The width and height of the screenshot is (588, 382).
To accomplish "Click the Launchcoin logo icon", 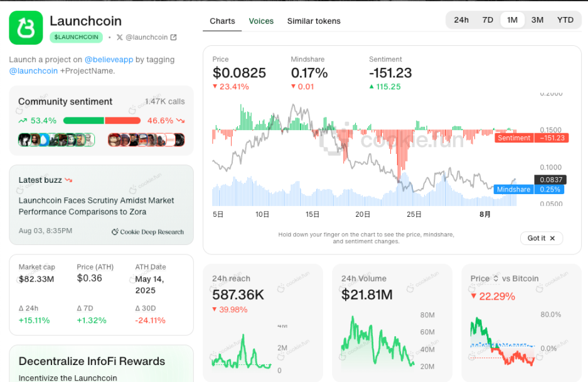I will (24, 26).
